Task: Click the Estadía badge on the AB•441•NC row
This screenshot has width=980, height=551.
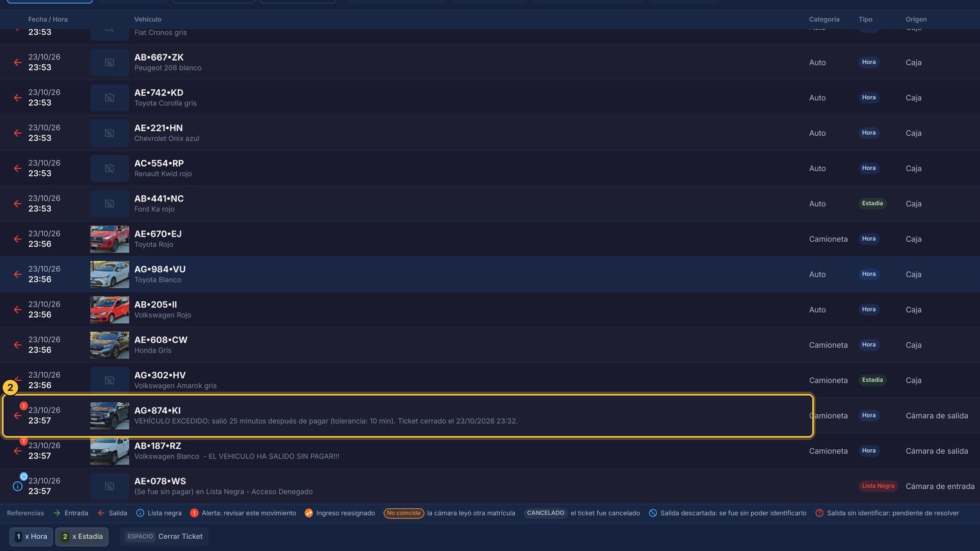Action: [872, 203]
